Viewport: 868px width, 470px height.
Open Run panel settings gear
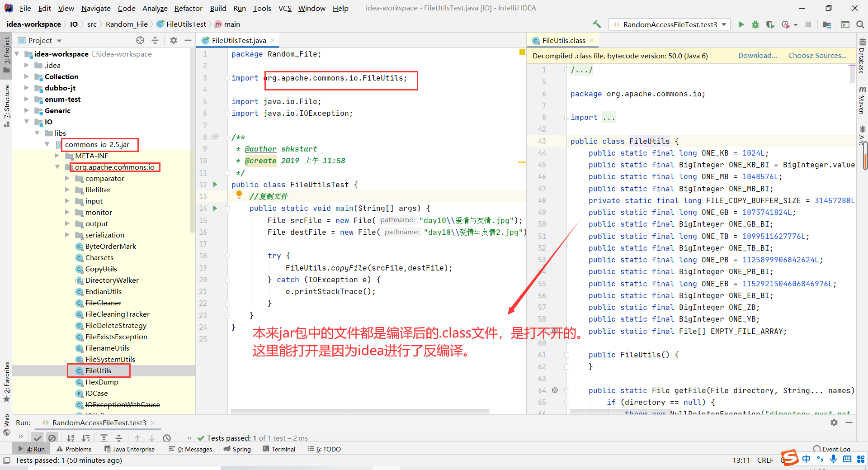tap(834, 423)
